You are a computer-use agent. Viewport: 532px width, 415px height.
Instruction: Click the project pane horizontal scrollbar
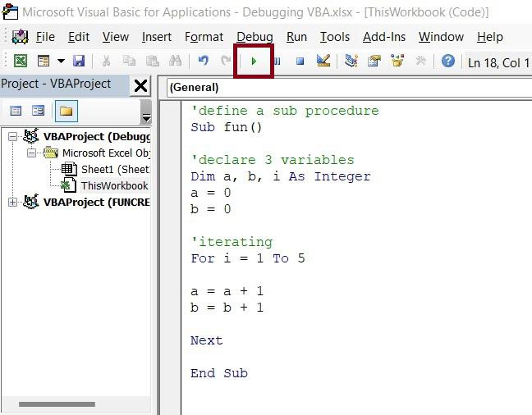[x=57, y=404]
